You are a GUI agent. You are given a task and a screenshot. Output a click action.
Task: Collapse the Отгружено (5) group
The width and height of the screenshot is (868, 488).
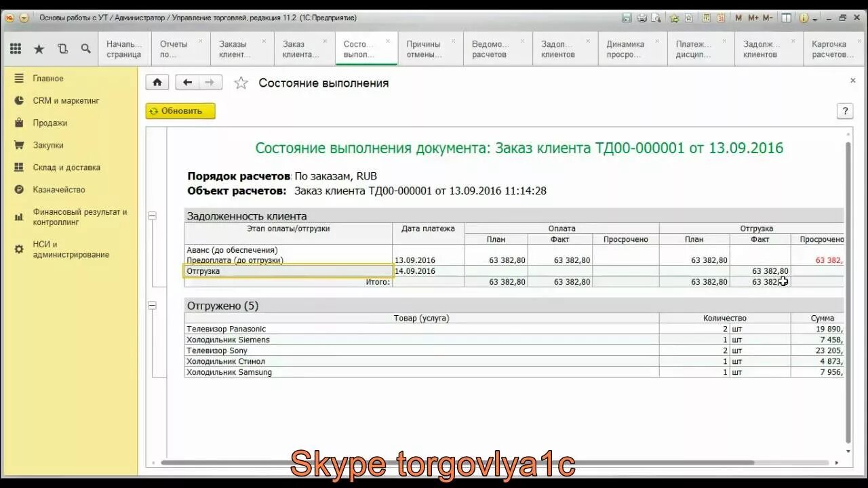(152, 306)
